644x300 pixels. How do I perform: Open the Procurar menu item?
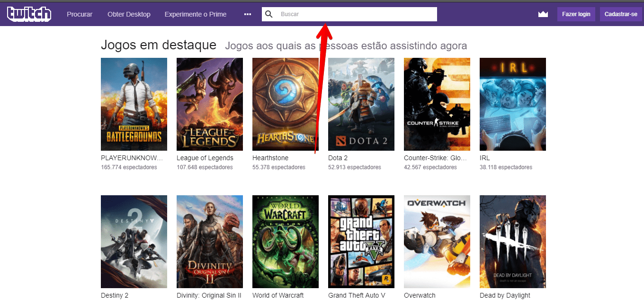point(80,14)
